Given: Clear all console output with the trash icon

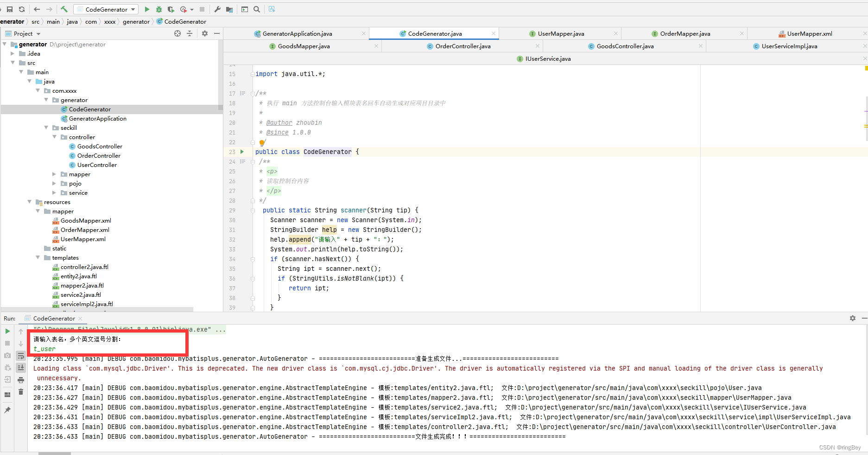Looking at the screenshot, I should 21,392.
